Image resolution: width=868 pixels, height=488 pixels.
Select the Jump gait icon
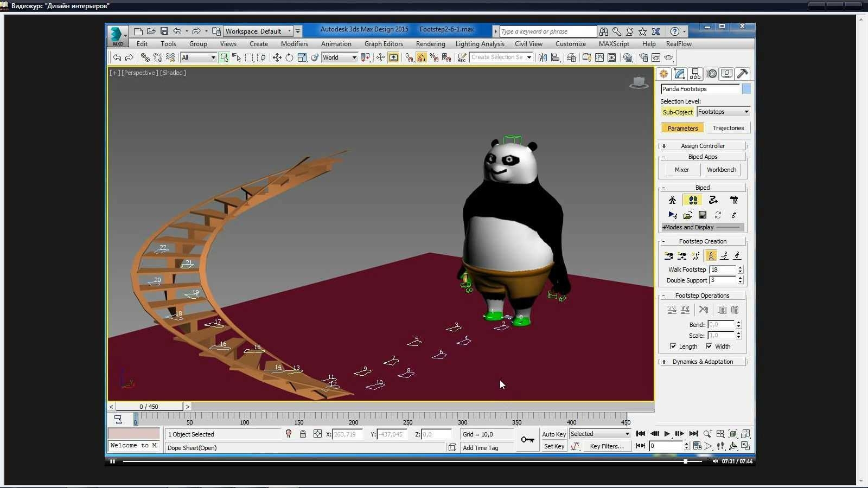point(737,256)
